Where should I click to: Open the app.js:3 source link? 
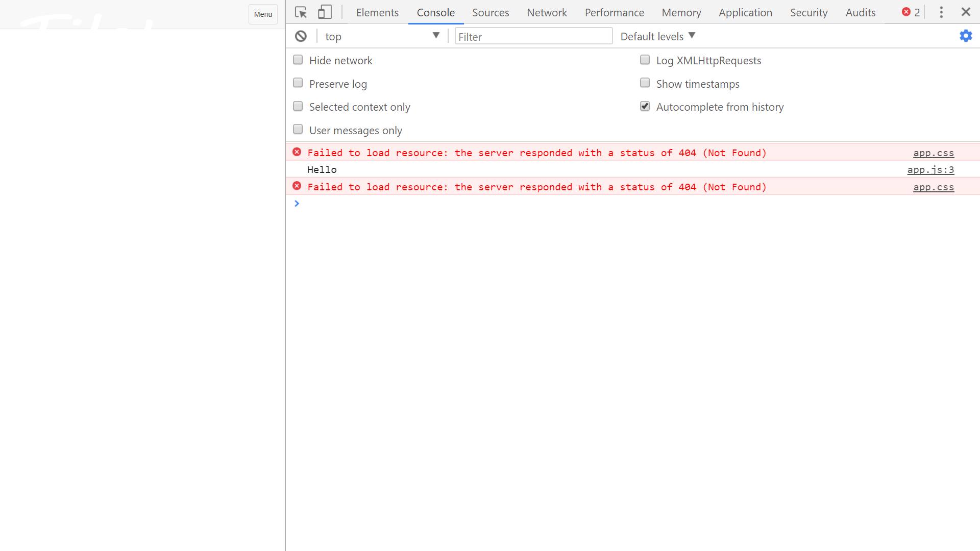930,169
